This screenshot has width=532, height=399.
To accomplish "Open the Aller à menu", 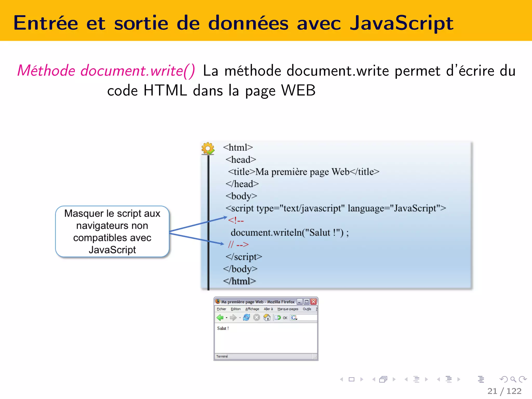I will point(268,309).
